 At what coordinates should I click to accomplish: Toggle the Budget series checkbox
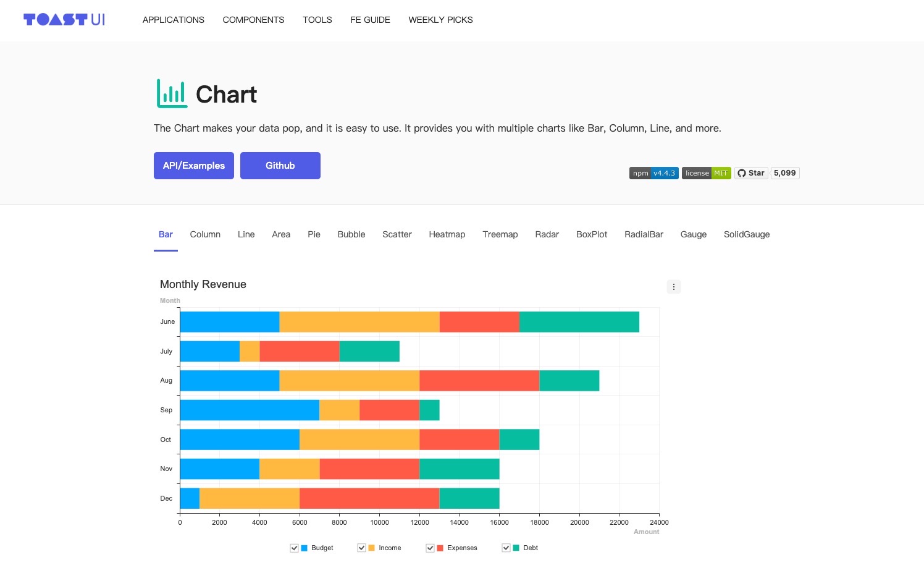point(295,548)
